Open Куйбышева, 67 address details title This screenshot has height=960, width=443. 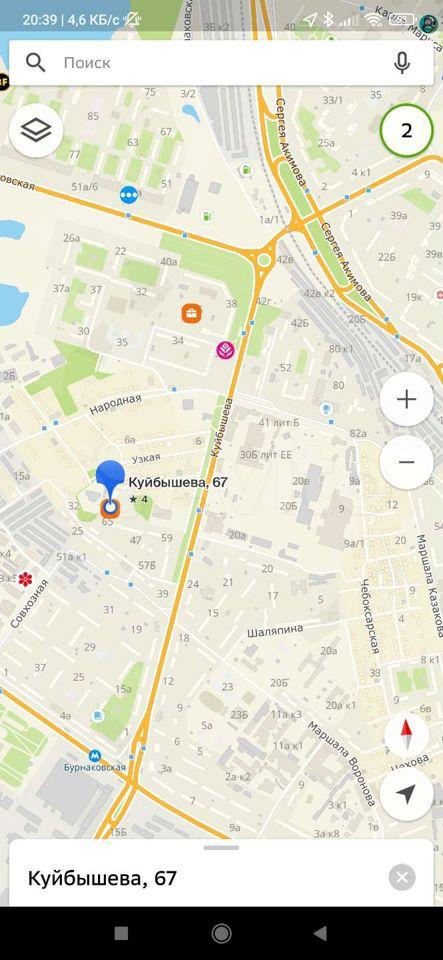point(102,879)
